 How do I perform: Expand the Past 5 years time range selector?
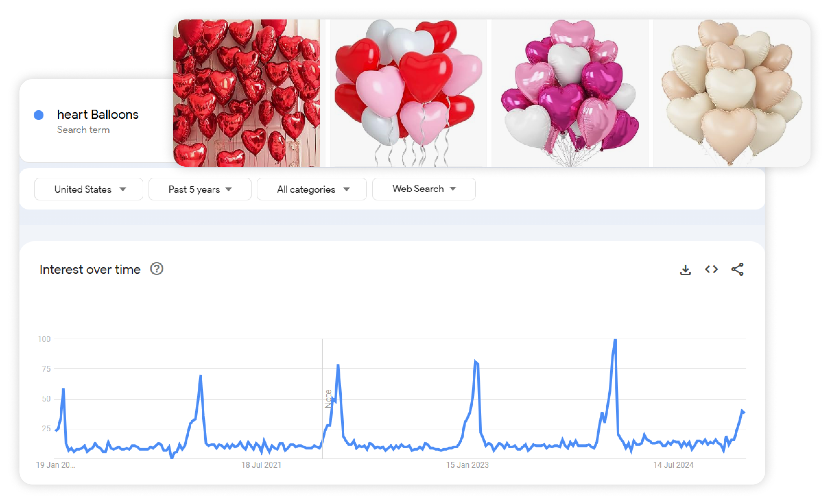click(199, 189)
